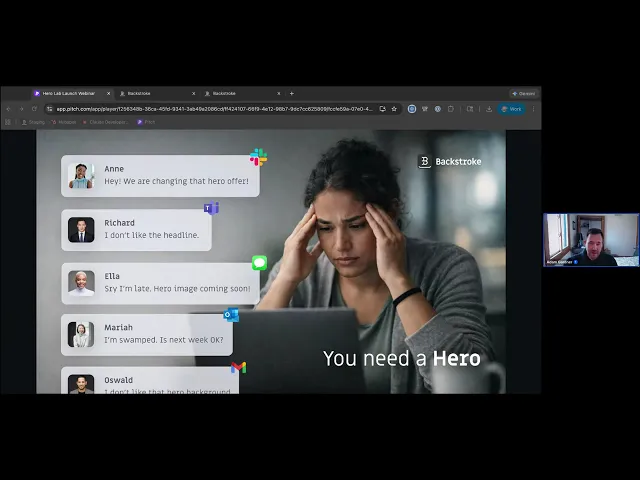Click Ella's profile photo

coord(81,283)
